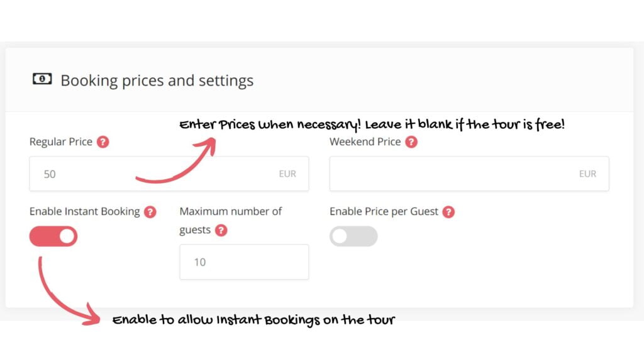The image size is (644, 362).
Task: Click into the empty Weekend Price field
Action: [x=469, y=173]
